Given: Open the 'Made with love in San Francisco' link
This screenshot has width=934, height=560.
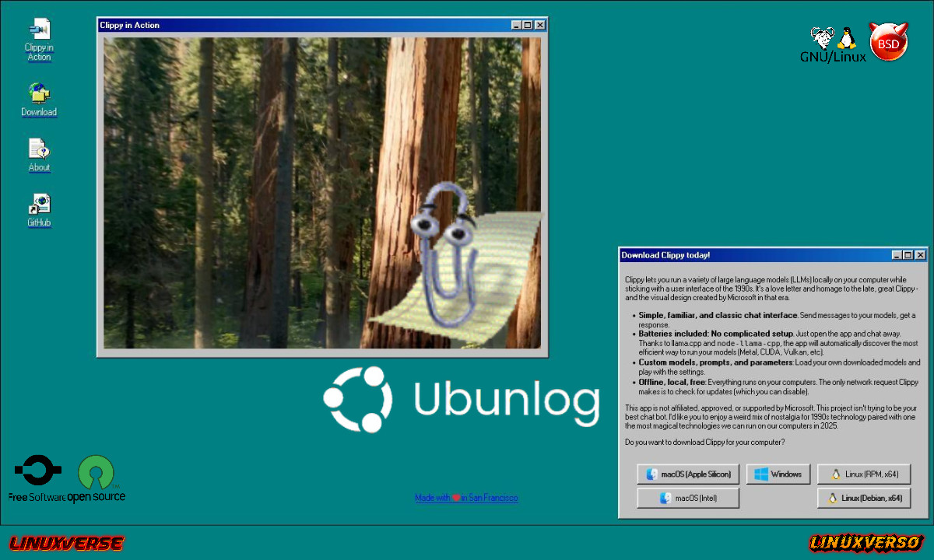Looking at the screenshot, I should pos(466,498).
